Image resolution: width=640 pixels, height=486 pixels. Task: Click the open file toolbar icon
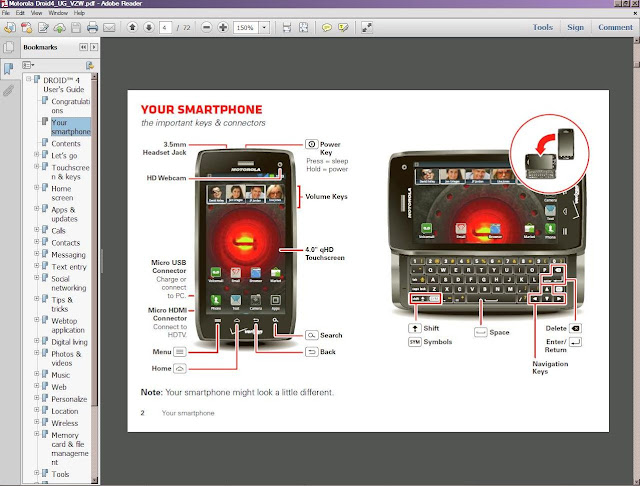[x=10, y=28]
